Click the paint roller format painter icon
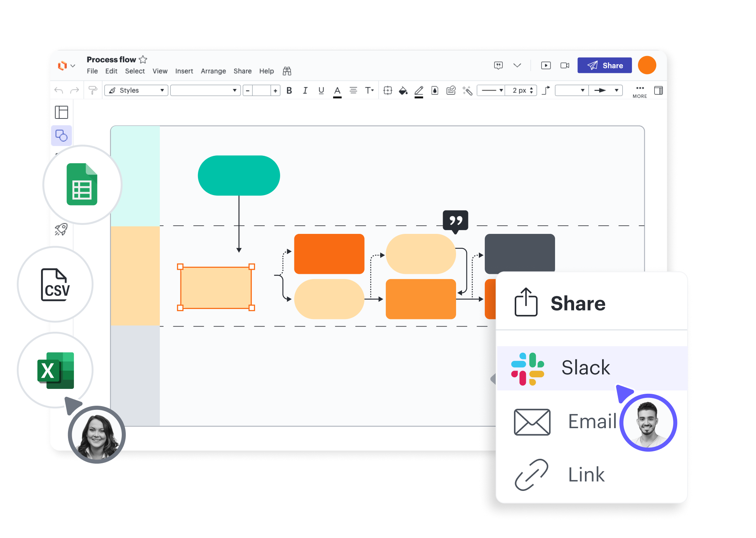This screenshot has height=538, width=756. pos(93,90)
